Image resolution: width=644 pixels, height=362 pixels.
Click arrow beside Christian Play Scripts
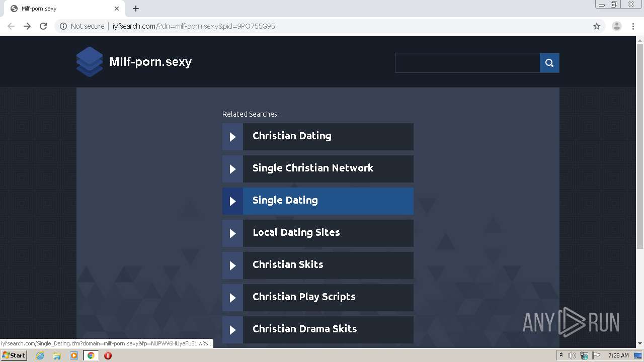click(x=232, y=298)
